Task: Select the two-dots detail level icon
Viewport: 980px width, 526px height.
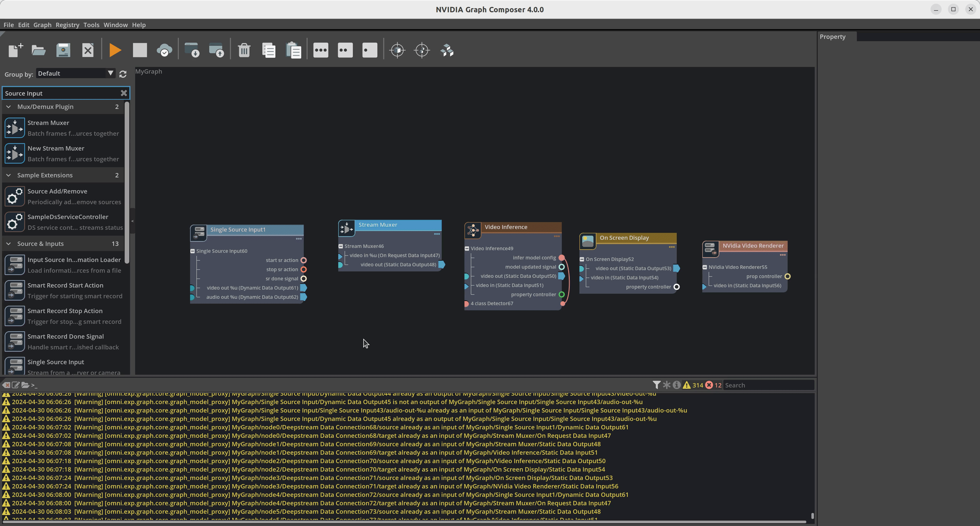Action: tap(345, 50)
